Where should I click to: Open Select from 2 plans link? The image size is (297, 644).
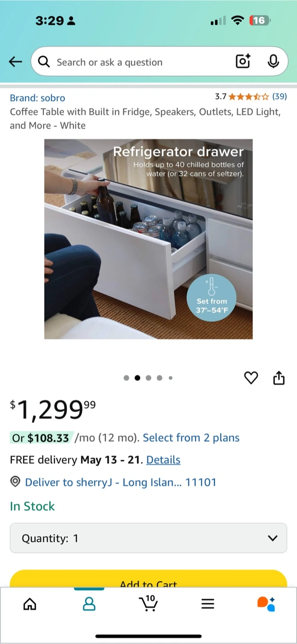[x=191, y=438]
